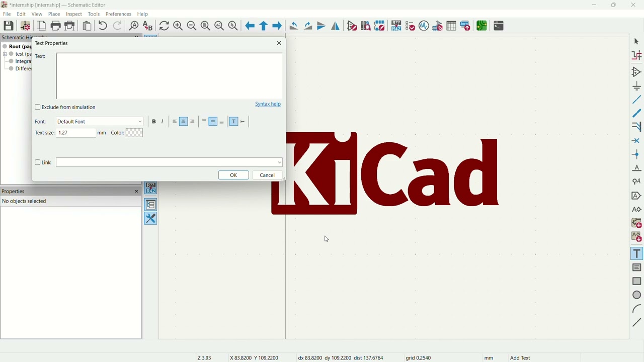This screenshot has width=644, height=362.
Task: Select the Add Power symbol tool
Action: coord(637,86)
